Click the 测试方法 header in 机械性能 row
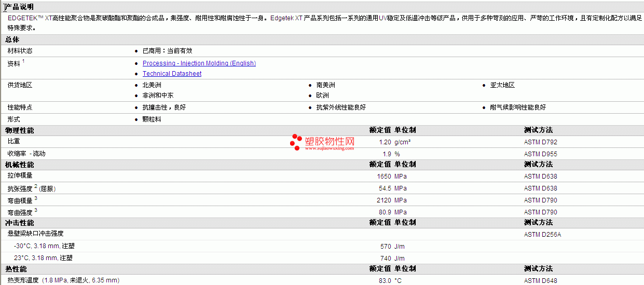644x285 pixels. point(538,165)
